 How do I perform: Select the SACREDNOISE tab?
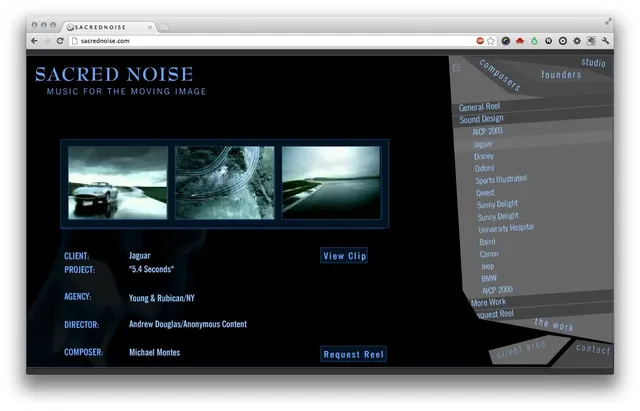109,27
